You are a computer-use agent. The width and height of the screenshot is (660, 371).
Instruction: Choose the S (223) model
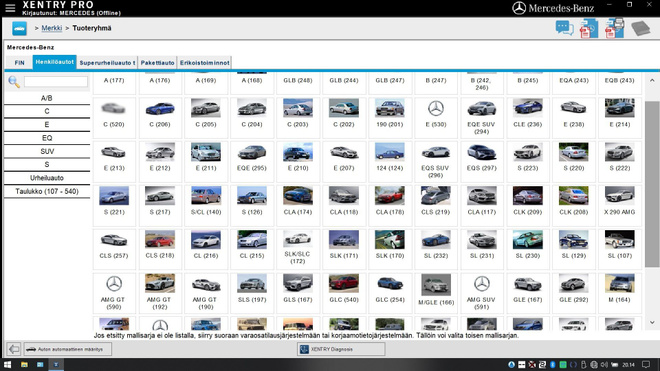pyautogui.click(x=527, y=161)
